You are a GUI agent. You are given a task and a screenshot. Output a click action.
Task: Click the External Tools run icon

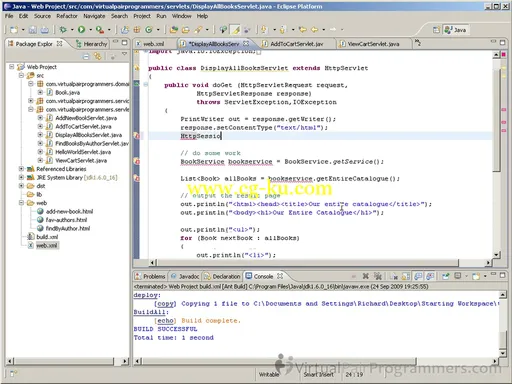pos(100,30)
